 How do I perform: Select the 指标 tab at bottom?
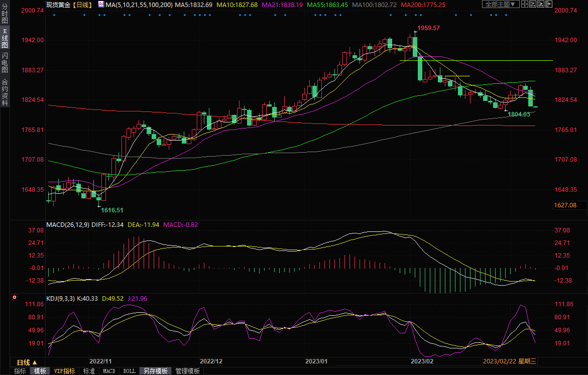(20, 371)
